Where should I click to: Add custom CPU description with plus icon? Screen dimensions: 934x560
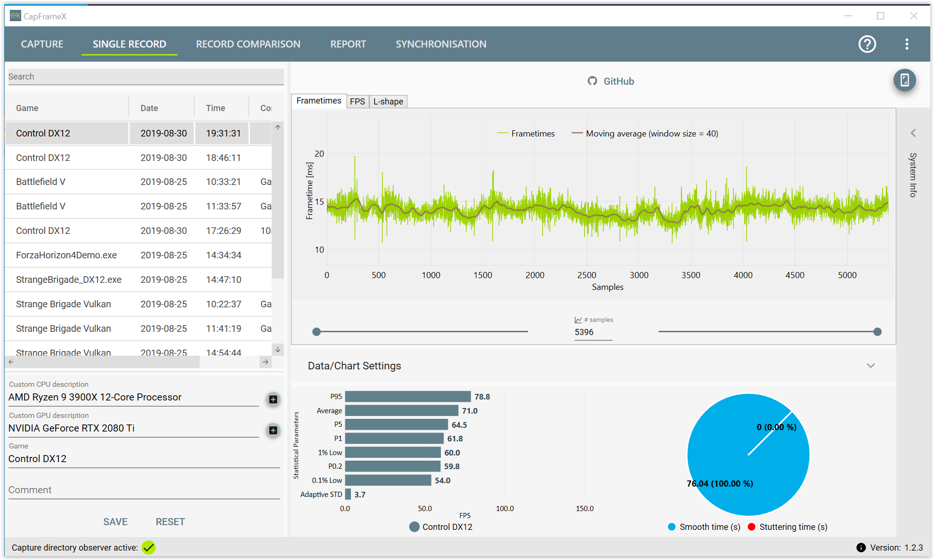click(x=273, y=400)
